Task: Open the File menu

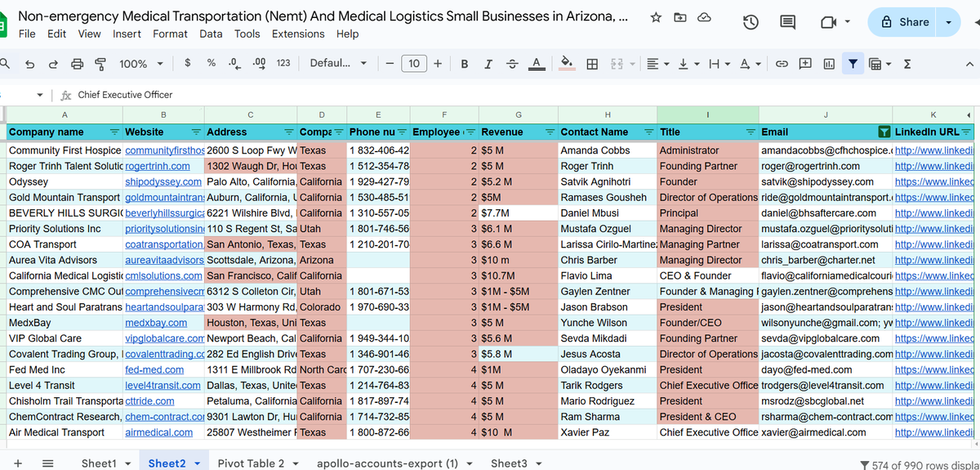Action: point(27,34)
